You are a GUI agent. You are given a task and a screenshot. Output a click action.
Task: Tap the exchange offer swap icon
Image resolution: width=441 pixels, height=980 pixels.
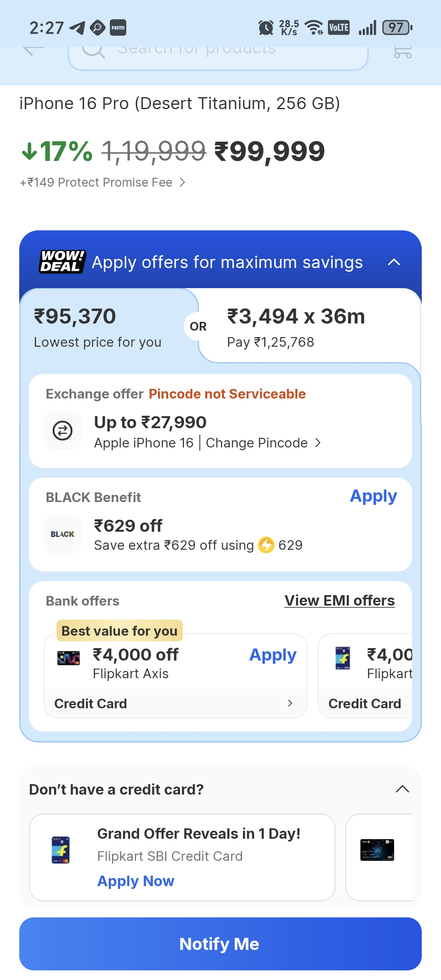click(x=63, y=431)
